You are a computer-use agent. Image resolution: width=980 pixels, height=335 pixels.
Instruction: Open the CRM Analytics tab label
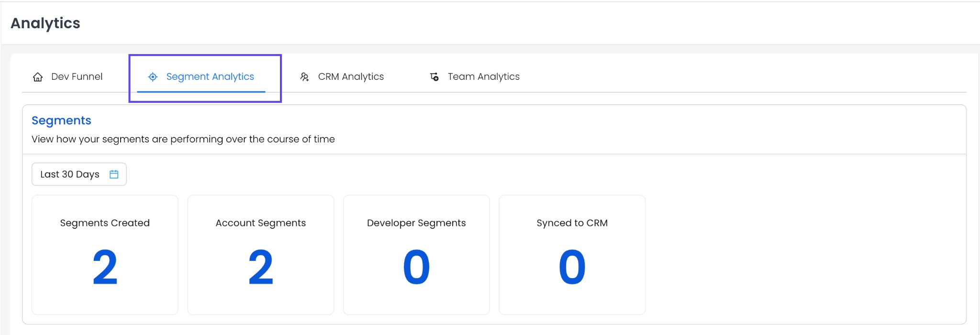click(x=351, y=77)
